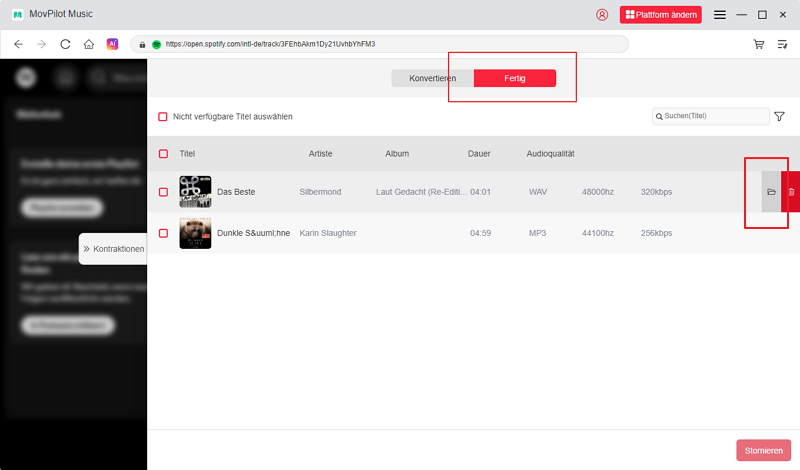Viewport: 800px width, 470px height.
Task: Toggle the select-all checkbox beside Titel
Action: click(163, 154)
